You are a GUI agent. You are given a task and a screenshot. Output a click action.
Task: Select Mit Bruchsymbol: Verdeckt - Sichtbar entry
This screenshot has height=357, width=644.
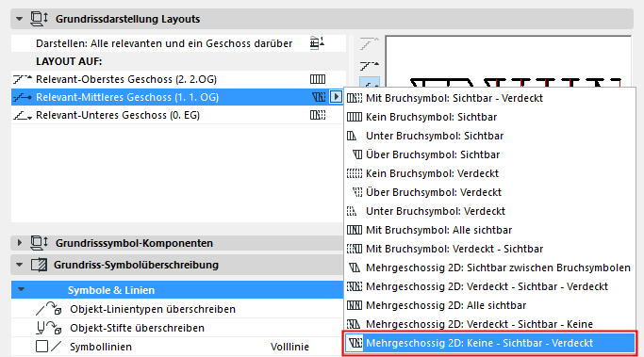pyautogui.click(x=454, y=249)
